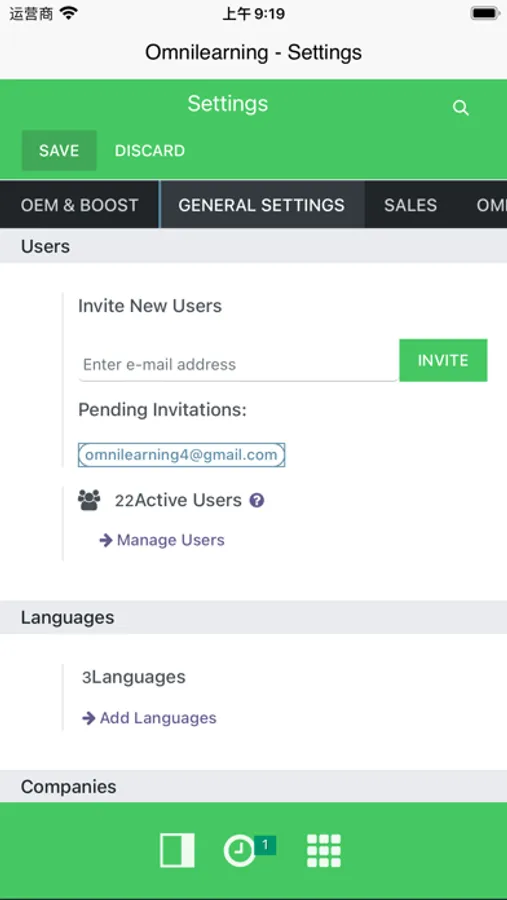Screen dimensions: 507x900
Task: Click the Omnilearning - Settings page title
Action: pos(253,53)
